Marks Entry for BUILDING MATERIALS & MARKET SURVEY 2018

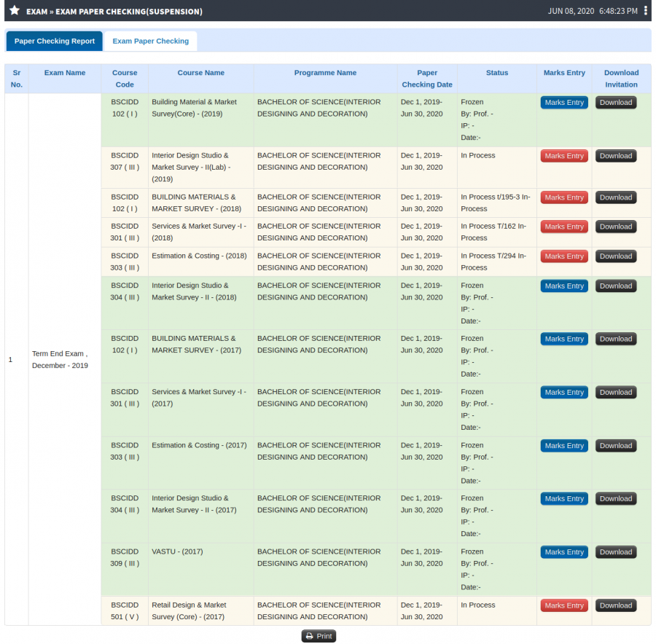coord(564,197)
